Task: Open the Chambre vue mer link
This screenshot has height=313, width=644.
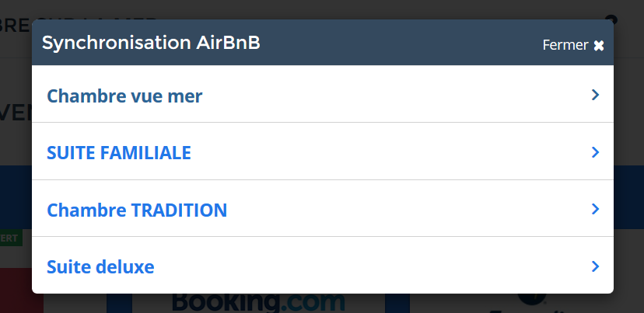Action: coord(124,96)
